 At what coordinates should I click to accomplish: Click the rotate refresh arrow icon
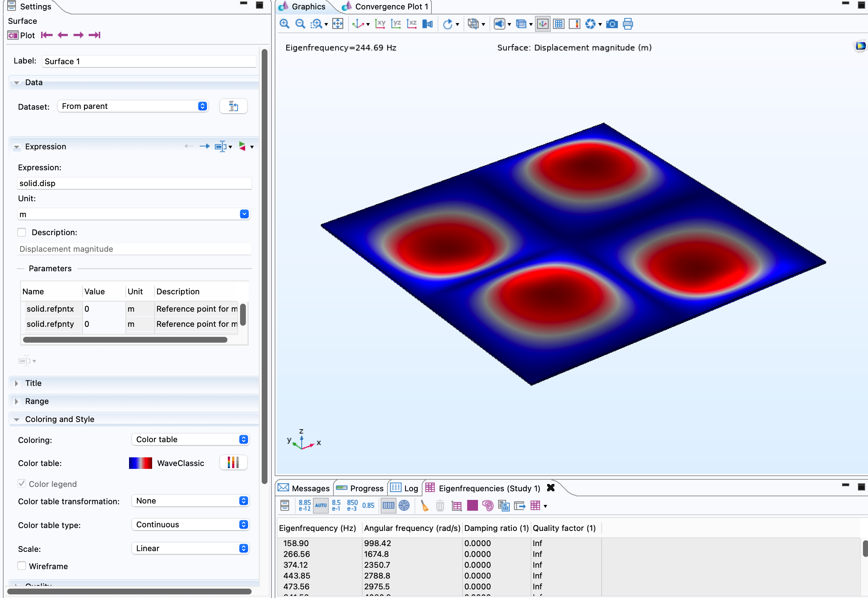point(447,24)
